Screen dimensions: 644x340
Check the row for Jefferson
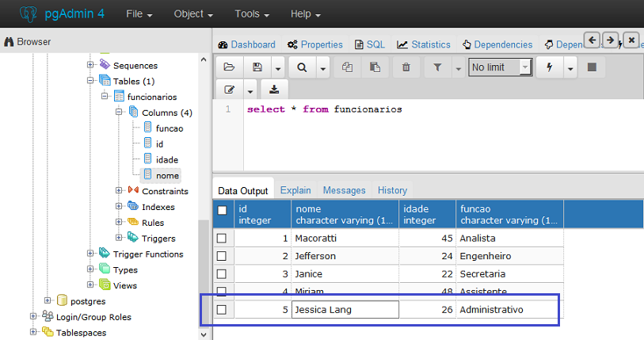click(x=221, y=256)
